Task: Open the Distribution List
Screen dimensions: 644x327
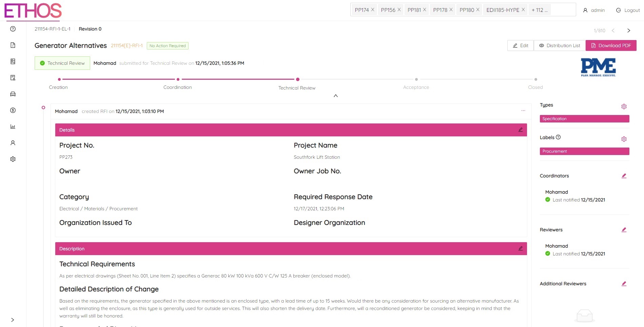Action: click(x=560, y=45)
